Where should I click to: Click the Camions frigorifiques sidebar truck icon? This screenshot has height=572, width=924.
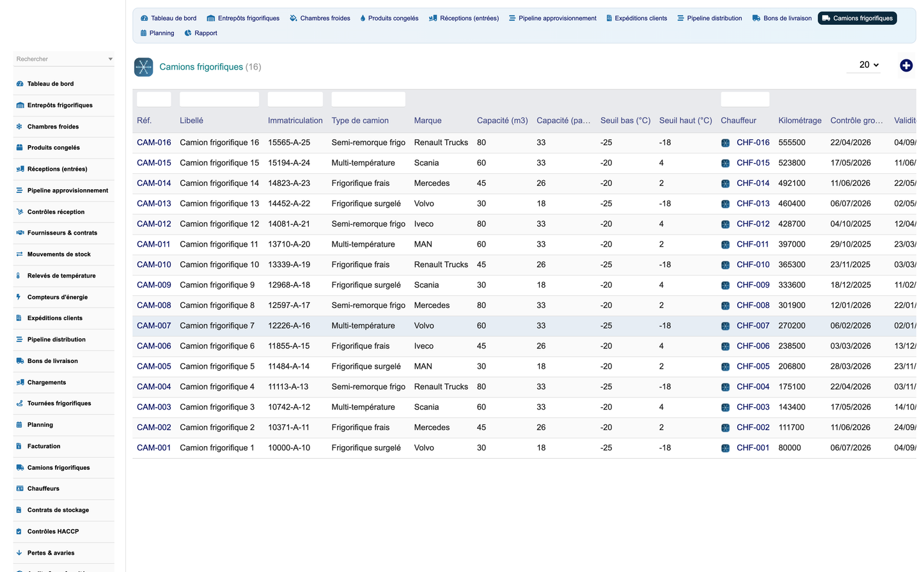coord(20,468)
